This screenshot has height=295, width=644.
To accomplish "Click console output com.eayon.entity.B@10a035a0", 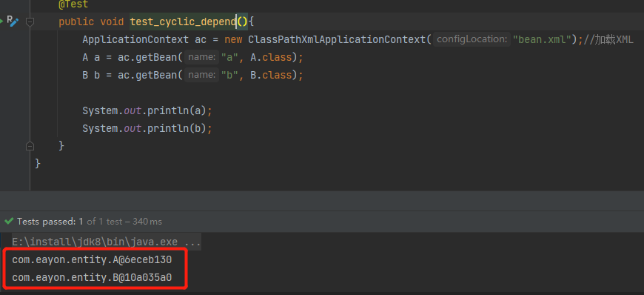I will [x=92, y=278].
